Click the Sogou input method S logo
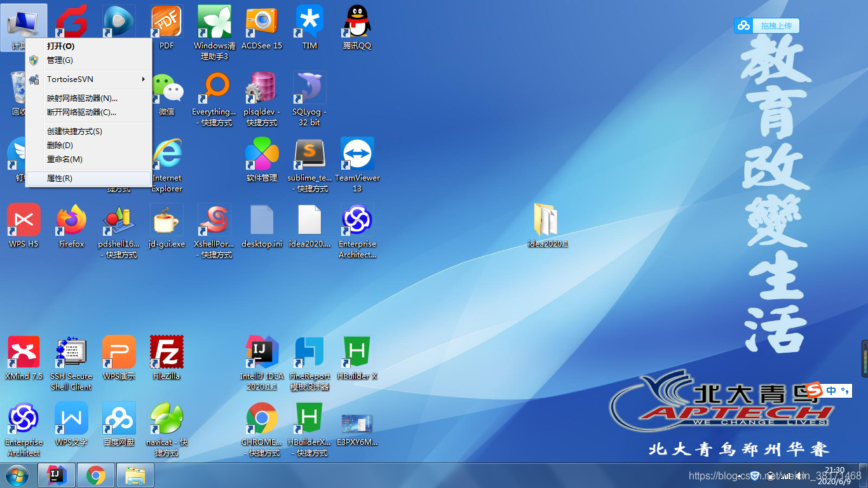The height and width of the screenshot is (488, 868). 815,390
